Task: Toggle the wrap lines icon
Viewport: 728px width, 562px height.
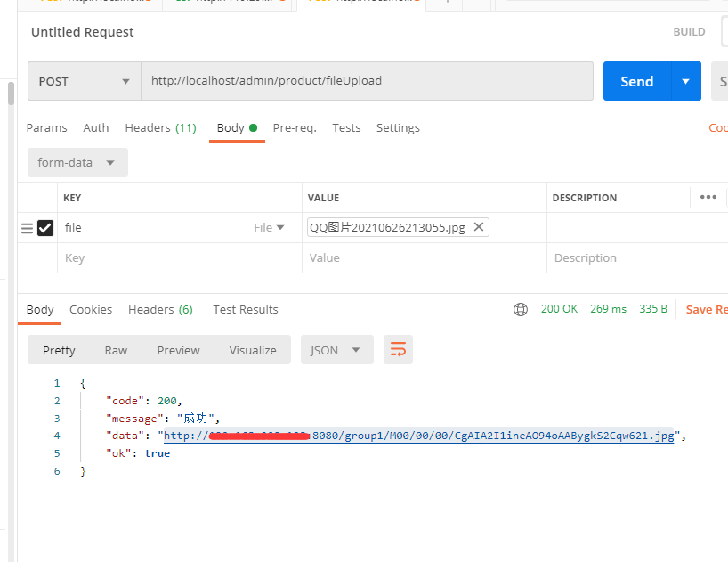Action: pos(399,350)
